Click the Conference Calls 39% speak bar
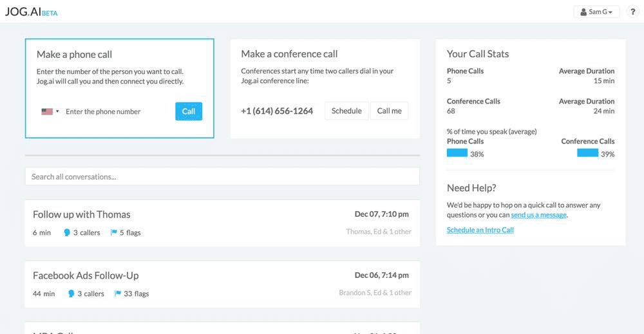This screenshot has width=644, height=334. click(x=587, y=153)
